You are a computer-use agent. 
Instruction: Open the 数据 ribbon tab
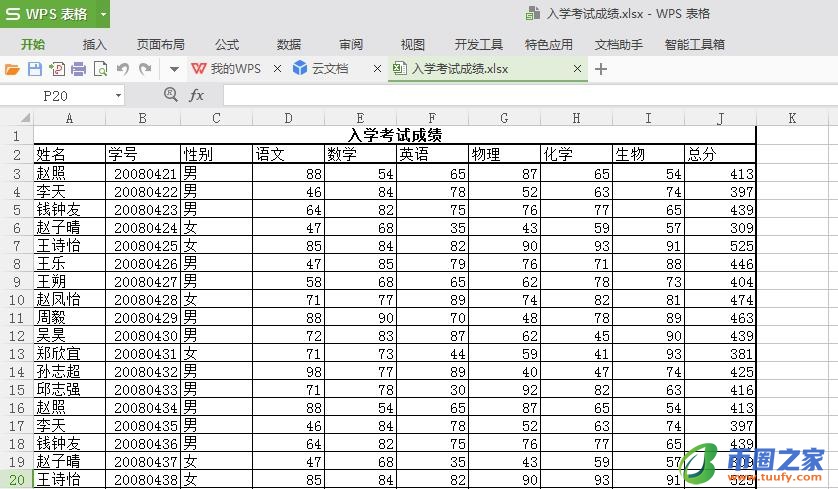pyautogui.click(x=289, y=44)
